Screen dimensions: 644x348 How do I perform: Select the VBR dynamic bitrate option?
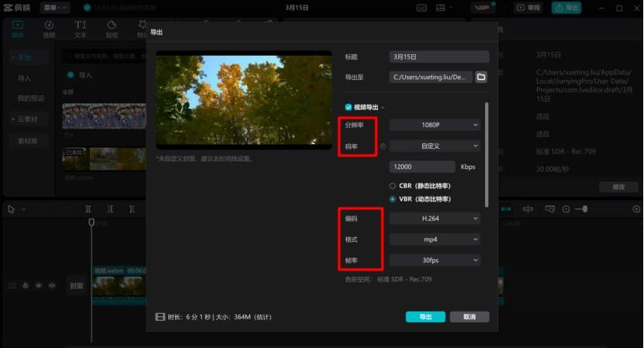(393, 199)
